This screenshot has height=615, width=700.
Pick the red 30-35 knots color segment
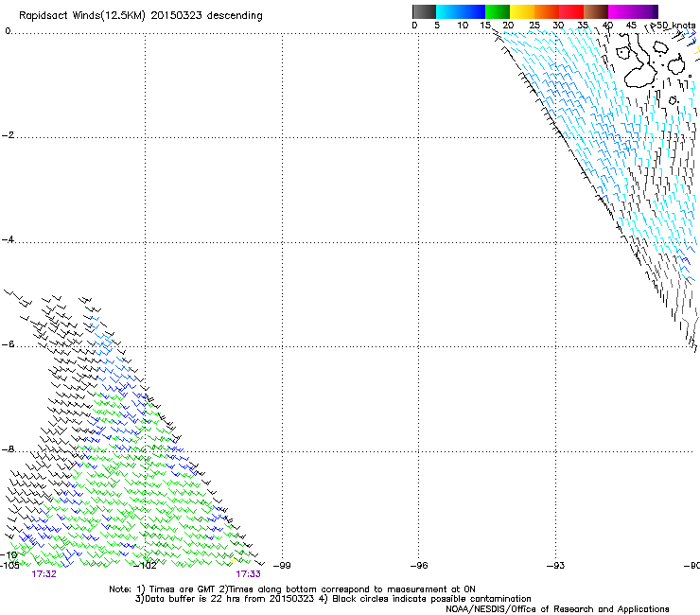pyautogui.click(x=571, y=11)
